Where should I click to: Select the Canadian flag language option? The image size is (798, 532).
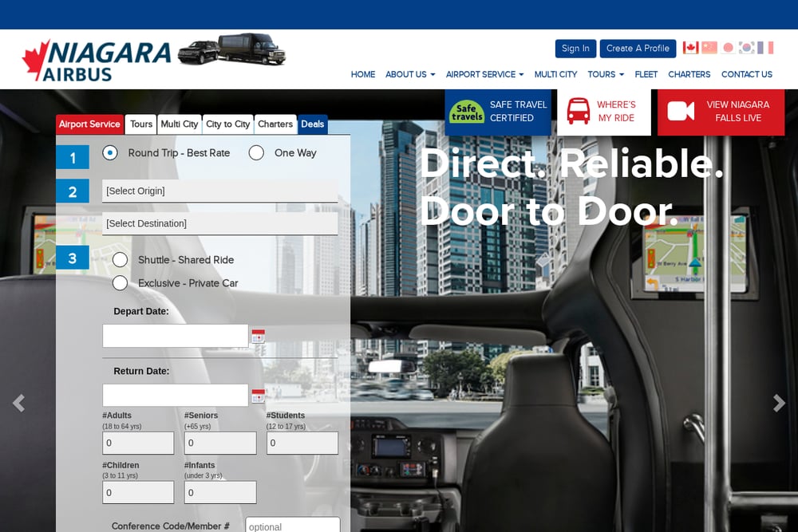pyautogui.click(x=690, y=48)
